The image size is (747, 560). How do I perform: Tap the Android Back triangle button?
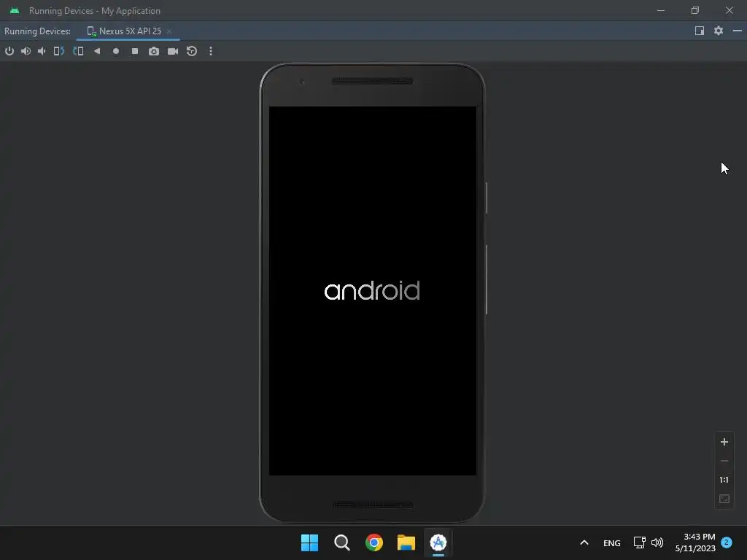tap(97, 51)
